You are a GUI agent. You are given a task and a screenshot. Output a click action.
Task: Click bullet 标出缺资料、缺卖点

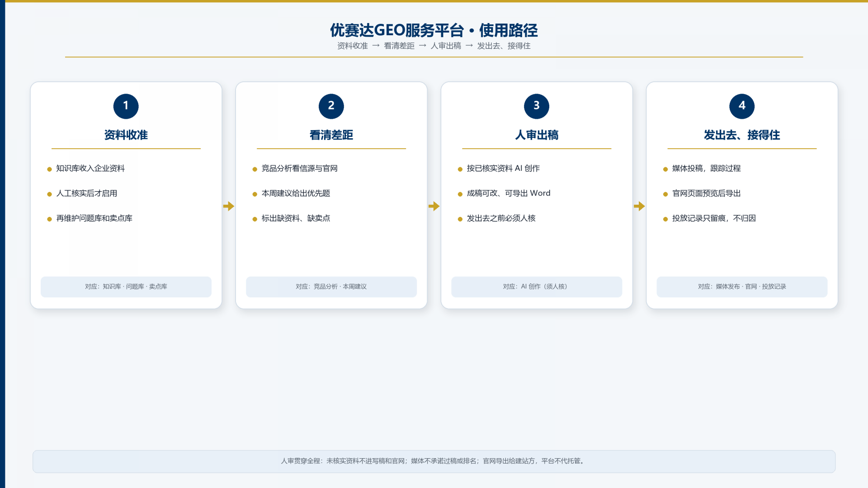tap(296, 218)
